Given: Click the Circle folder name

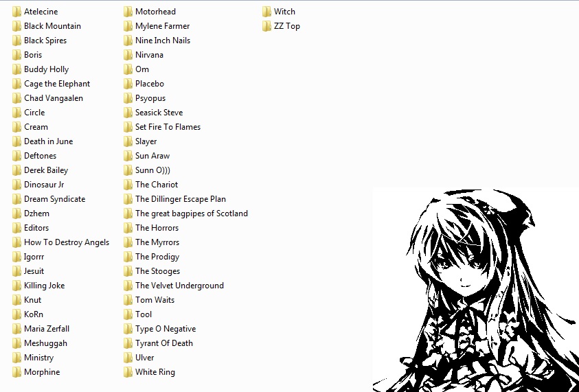Looking at the screenshot, I should tap(34, 113).
